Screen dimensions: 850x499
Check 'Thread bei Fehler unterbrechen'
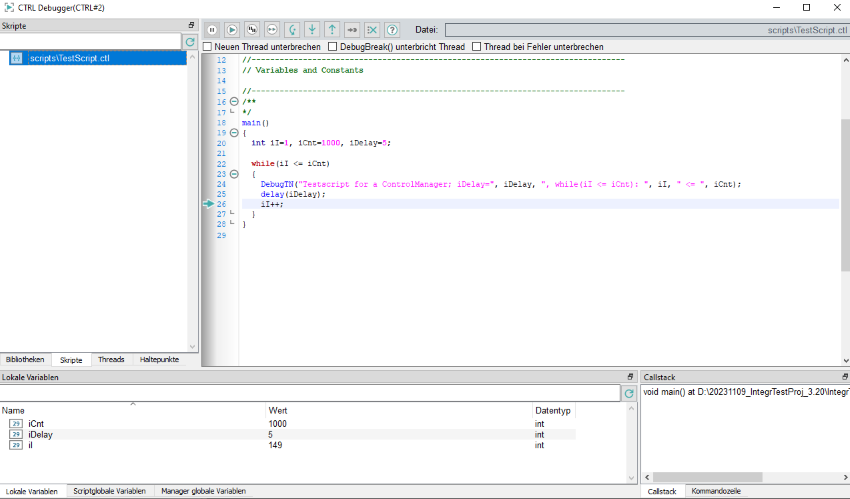477,47
